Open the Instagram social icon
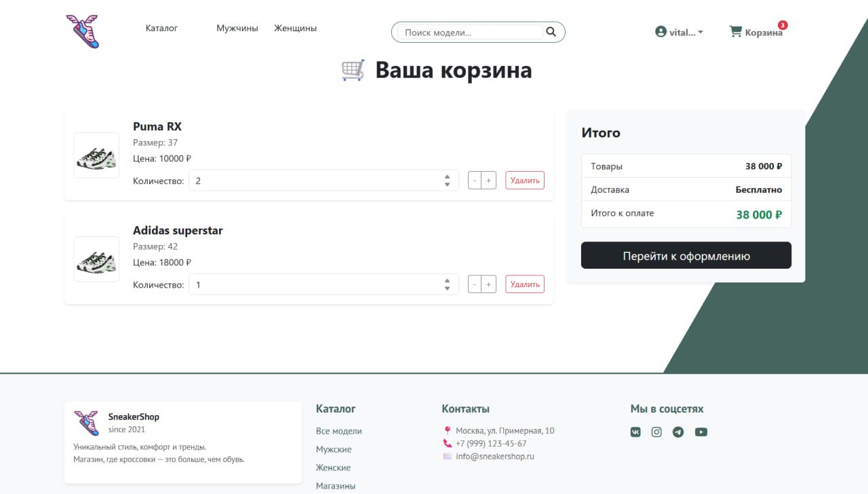The height and width of the screenshot is (494, 868). click(656, 432)
